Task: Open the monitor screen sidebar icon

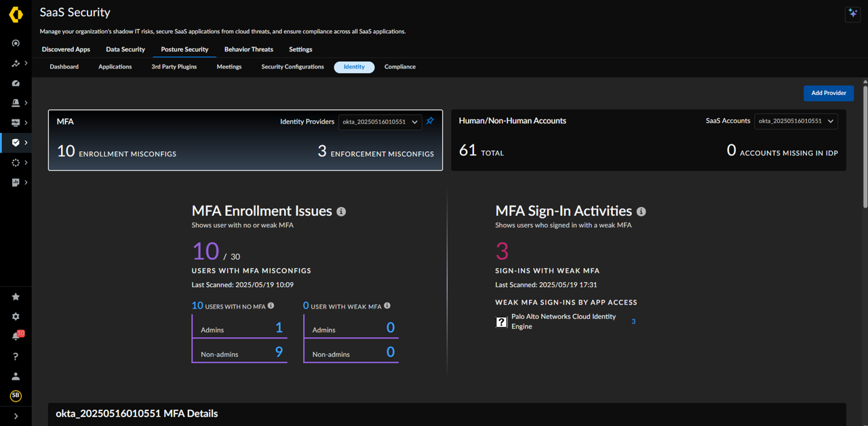Action: coord(16,123)
